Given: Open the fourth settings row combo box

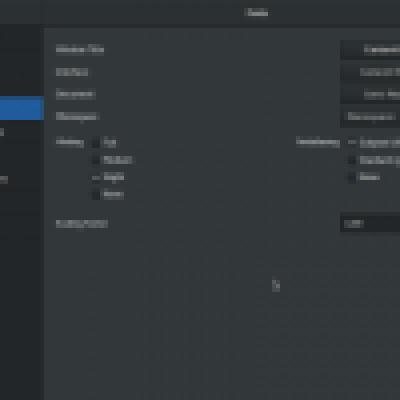Looking at the screenshot, I should 370,116.
